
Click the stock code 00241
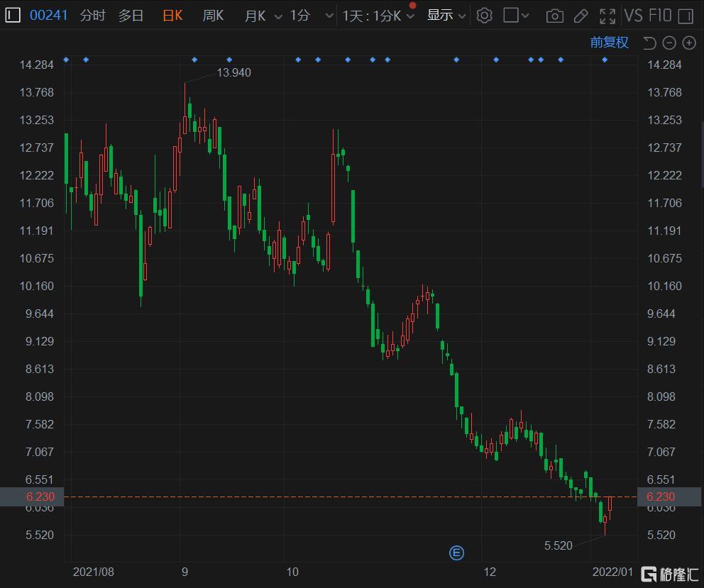tap(49, 15)
